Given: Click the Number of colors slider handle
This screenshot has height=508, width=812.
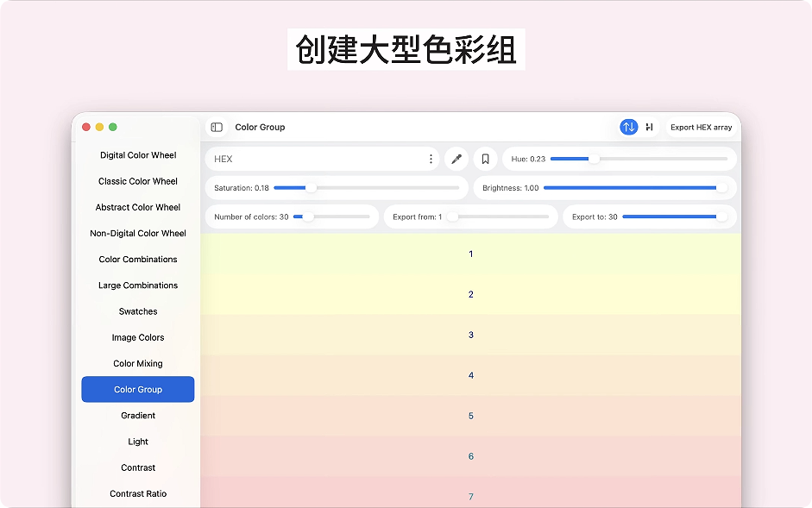Looking at the screenshot, I should point(307,216).
